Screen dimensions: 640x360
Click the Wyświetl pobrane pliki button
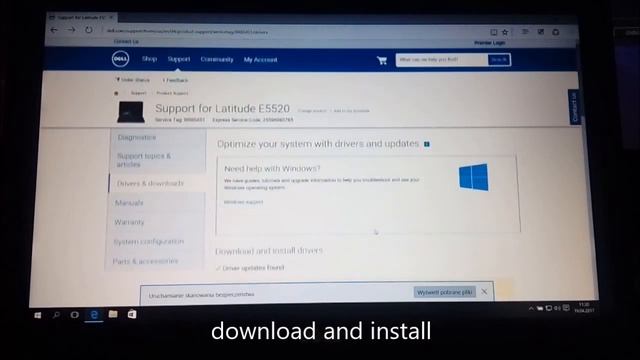point(444,292)
